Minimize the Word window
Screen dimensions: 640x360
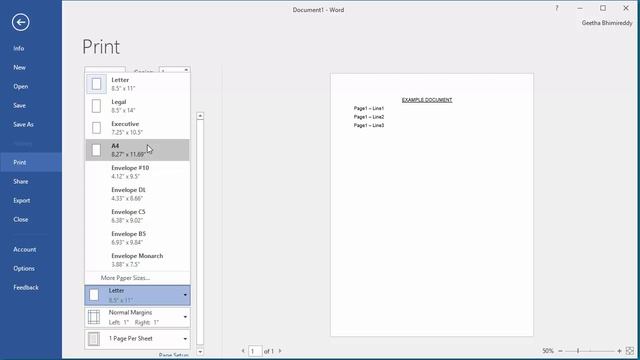(x=580, y=8)
